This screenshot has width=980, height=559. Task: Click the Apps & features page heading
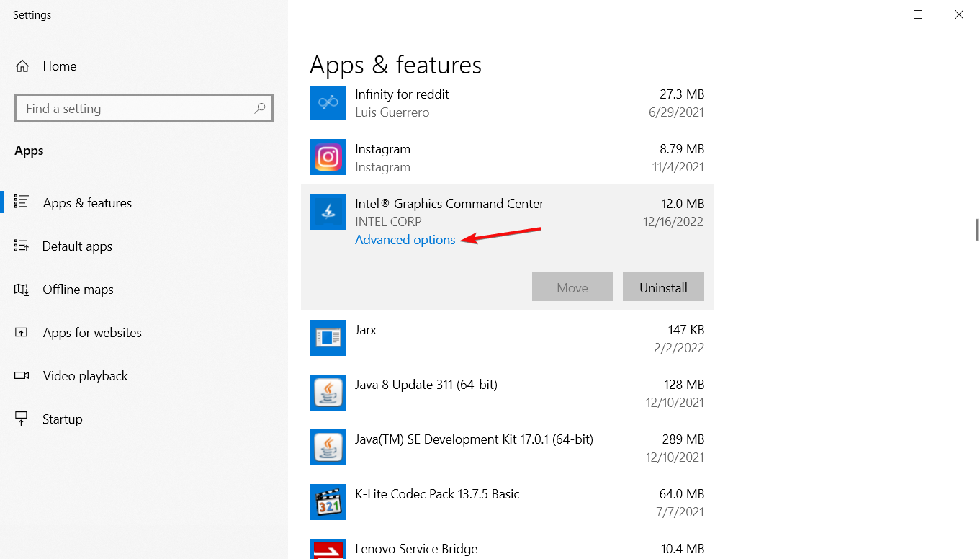pyautogui.click(x=395, y=65)
